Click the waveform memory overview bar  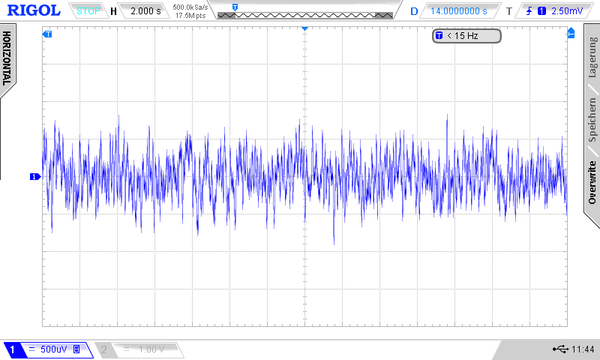click(305, 15)
